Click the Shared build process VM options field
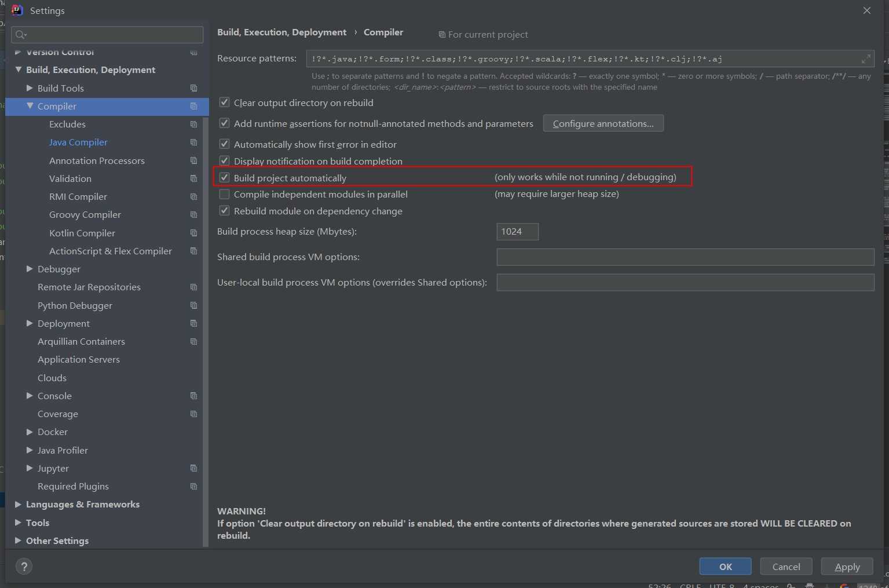This screenshot has height=588, width=889. click(x=685, y=257)
